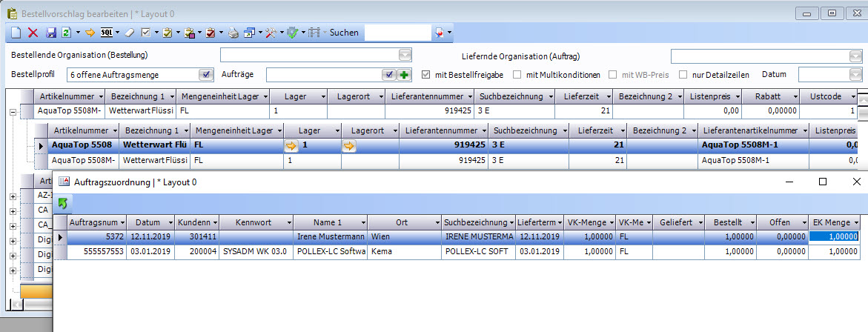
Task: Click green refresh icon in Auftragszuordnung
Action: coord(64,202)
